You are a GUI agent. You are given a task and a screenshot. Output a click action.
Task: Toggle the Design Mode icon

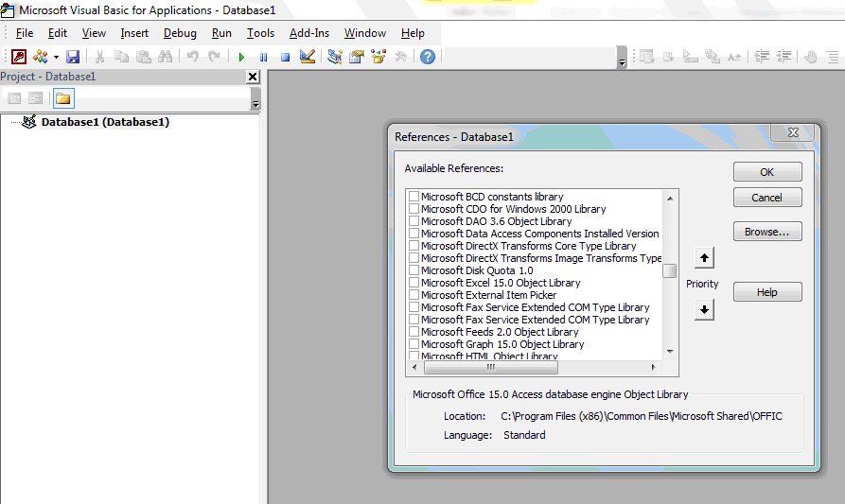click(x=308, y=56)
